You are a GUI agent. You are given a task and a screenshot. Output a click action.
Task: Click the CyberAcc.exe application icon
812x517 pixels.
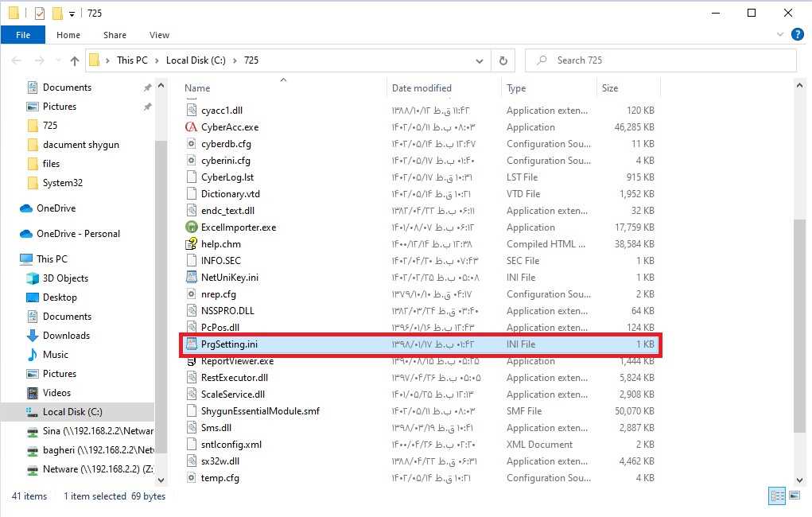coord(191,127)
